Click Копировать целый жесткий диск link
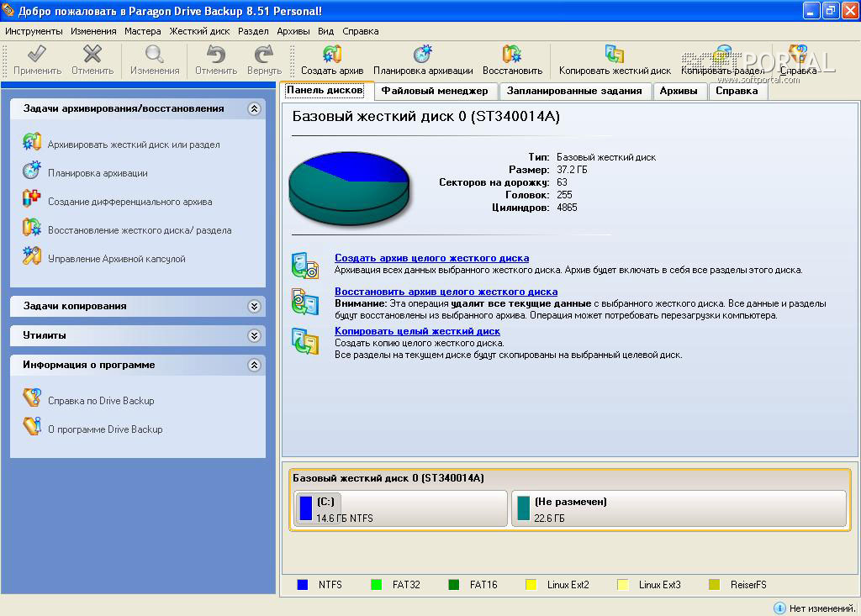861x616 pixels. 417,331
